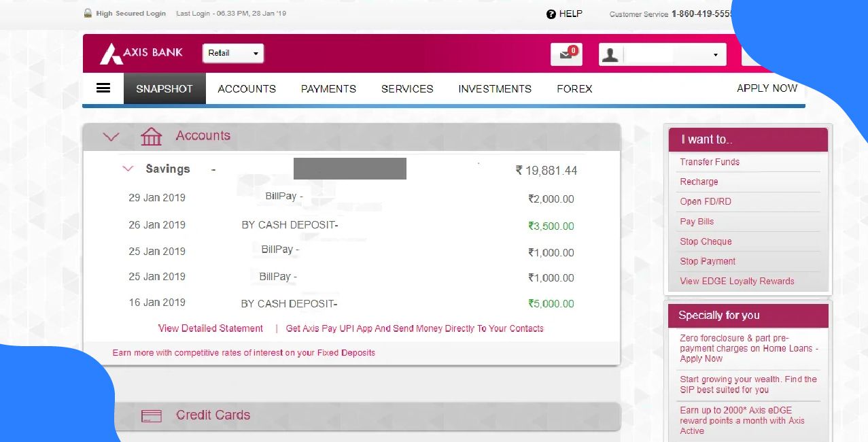This screenshot has width=868, height=442.
Task: Click the Credit Cards card icon
Action: pos(152,415)
